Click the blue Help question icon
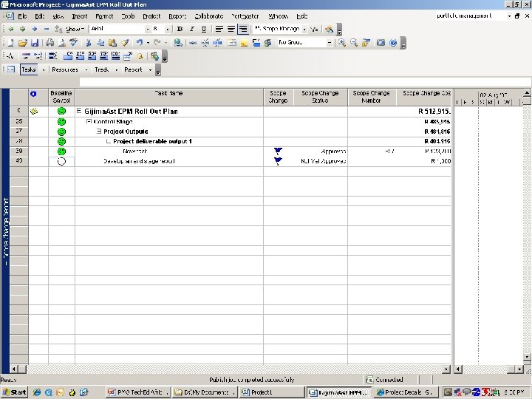The width and height of the screenshot is (532, 399). (x=393, y=43)
